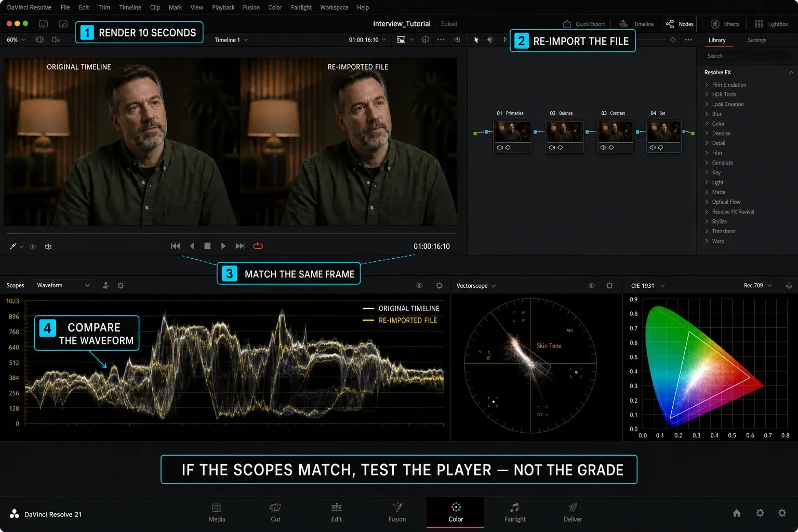Select the qualifier picker tool below viewer

pyautogui.click(x=13, y=246)
